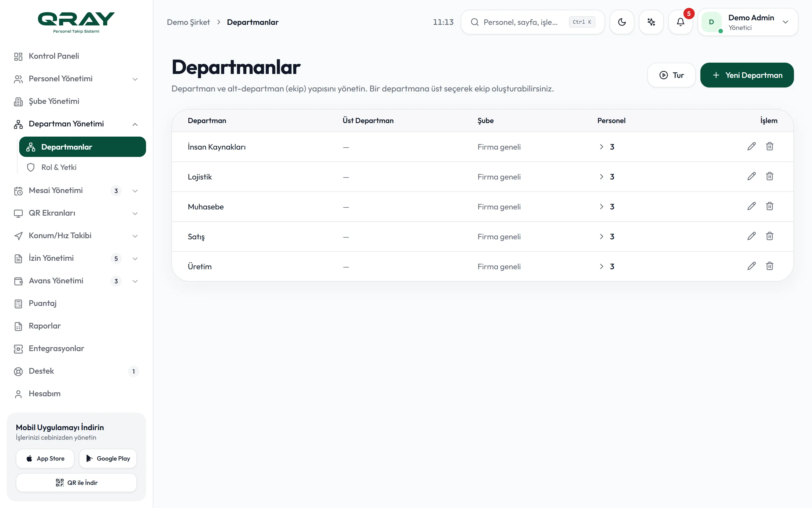Delete the İnsan Kaynakları department

(769, 146)
